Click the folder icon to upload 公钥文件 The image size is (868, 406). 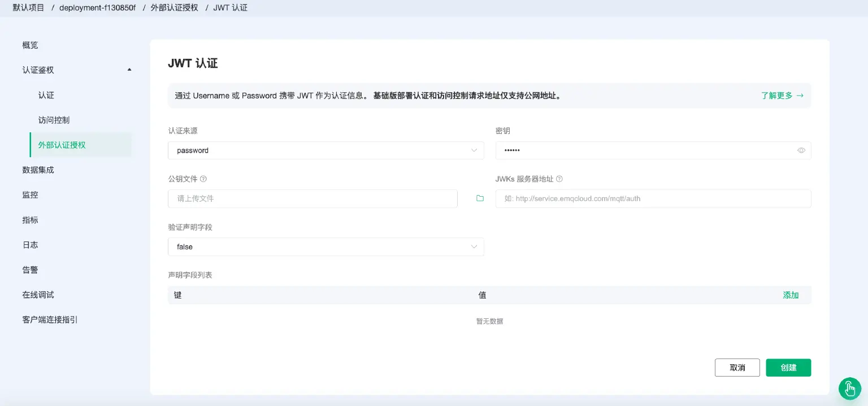click(479, 198)
